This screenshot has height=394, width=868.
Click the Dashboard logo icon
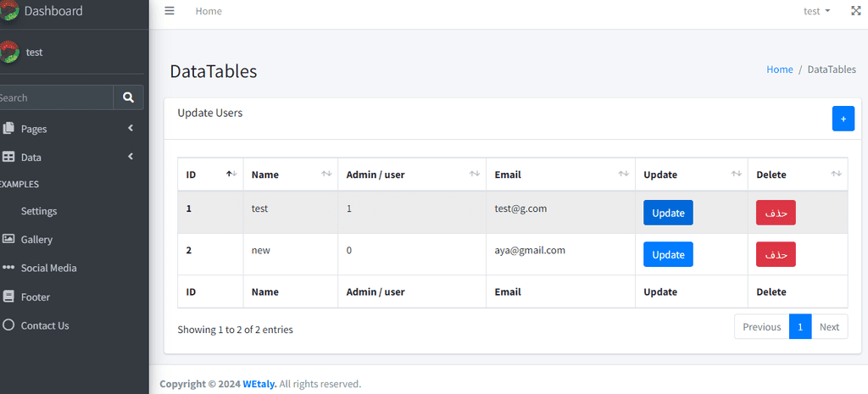point(8,11)
